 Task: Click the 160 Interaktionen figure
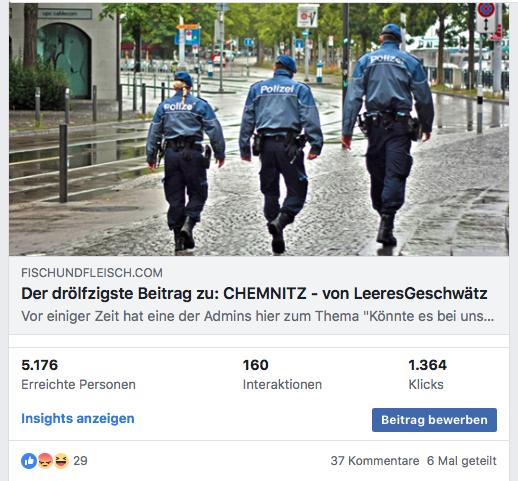(x=256, y=365)
